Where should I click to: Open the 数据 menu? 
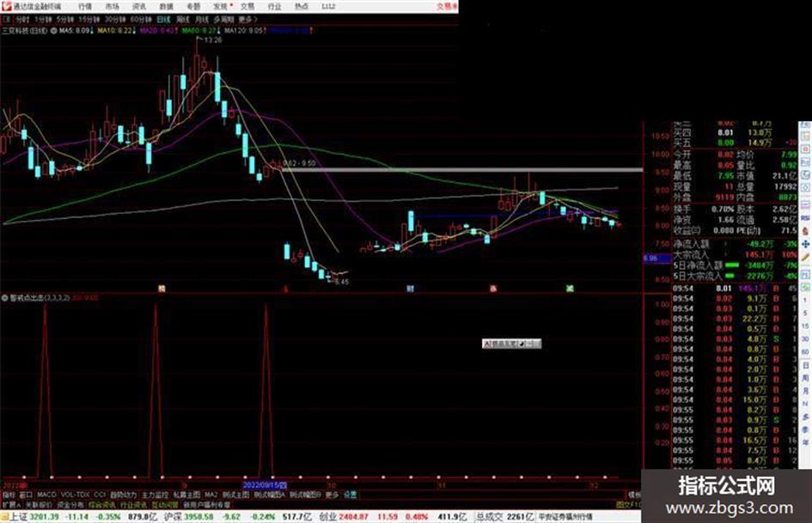[166, 6]
